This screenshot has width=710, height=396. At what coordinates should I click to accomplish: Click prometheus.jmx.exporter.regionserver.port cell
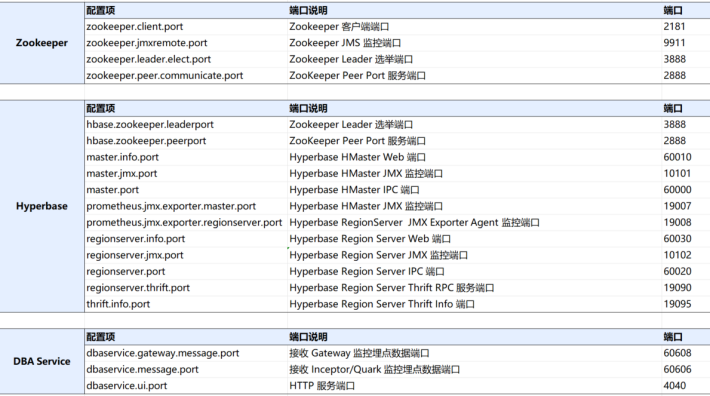[186, 222]
